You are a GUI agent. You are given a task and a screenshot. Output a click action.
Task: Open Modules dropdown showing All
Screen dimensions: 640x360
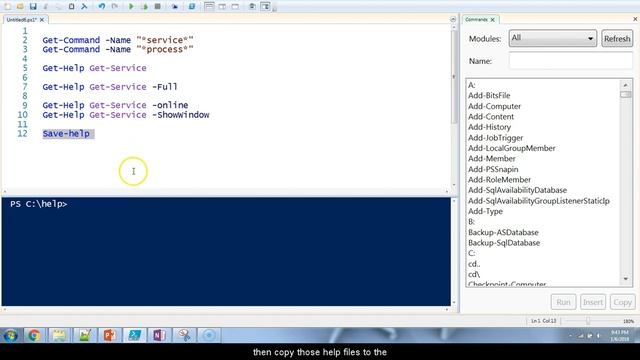pyautogui.click(x=553, y=38)
